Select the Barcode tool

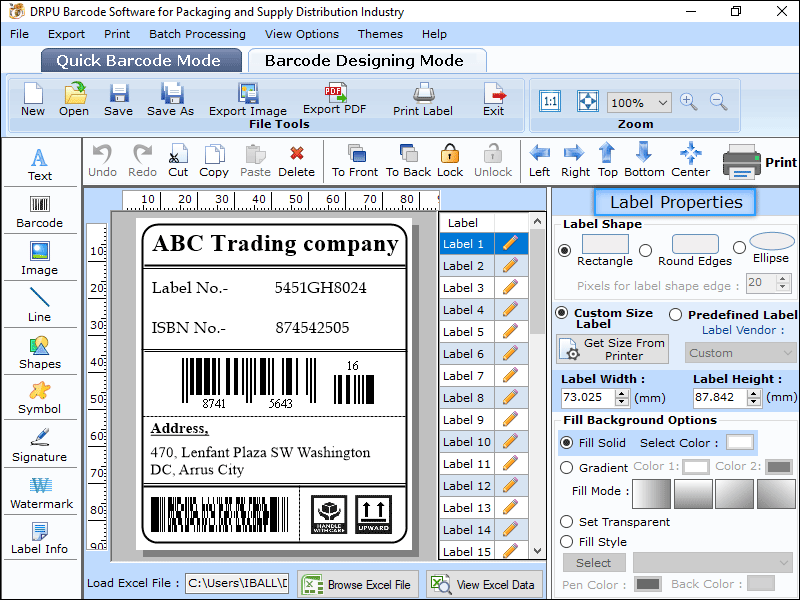40,212
